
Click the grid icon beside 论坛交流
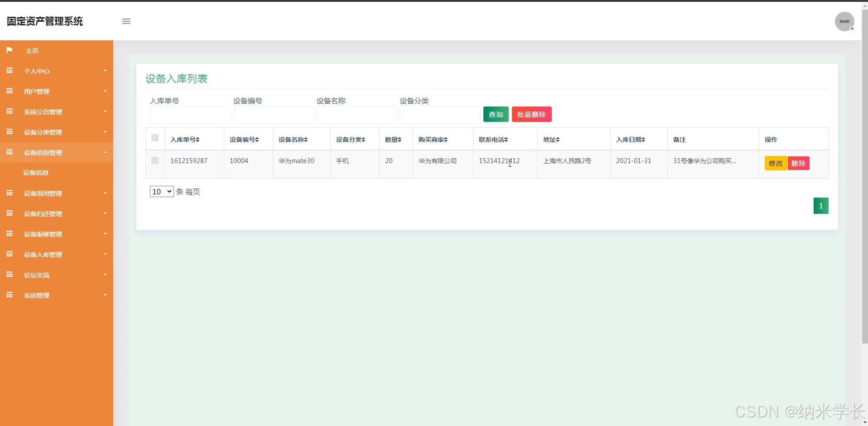pyautogui.click(x=10, y=275)
